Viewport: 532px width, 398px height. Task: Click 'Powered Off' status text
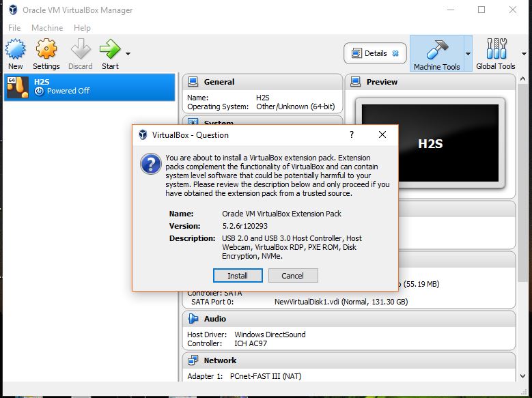[x=68, y=91]
